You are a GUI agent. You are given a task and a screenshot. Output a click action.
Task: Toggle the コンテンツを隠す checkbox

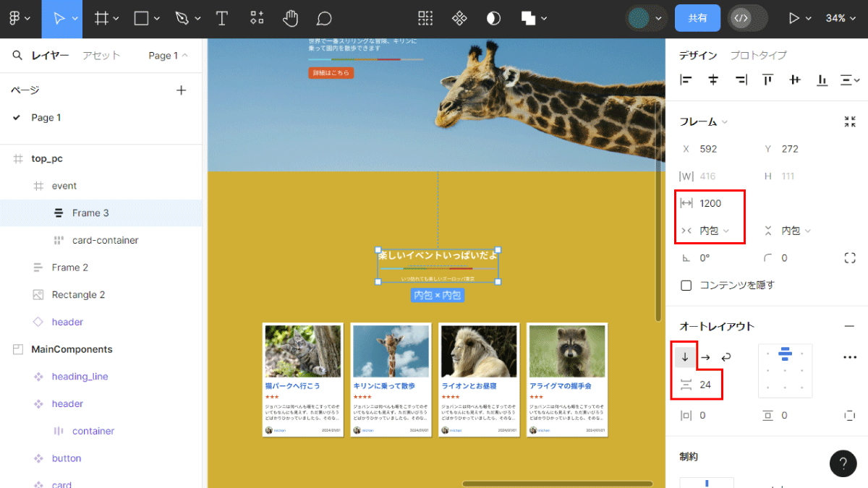point(686,286)
